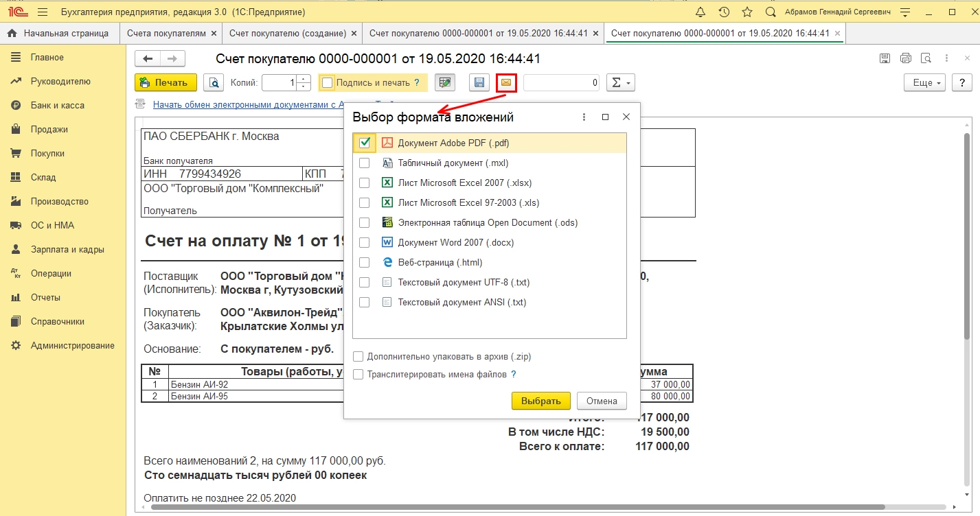Open notifications bell in title bar

click(x=700, y=12)
